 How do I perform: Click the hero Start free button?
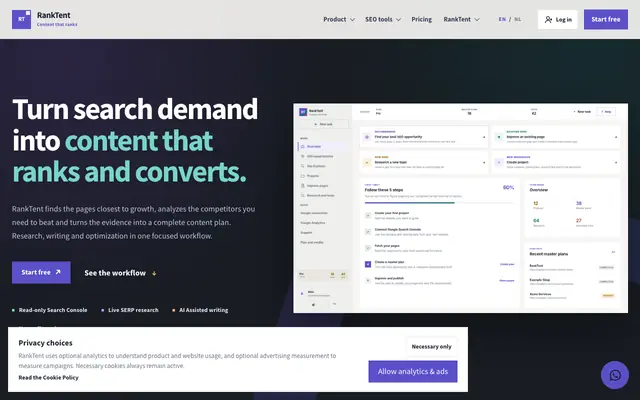[41, 272]
